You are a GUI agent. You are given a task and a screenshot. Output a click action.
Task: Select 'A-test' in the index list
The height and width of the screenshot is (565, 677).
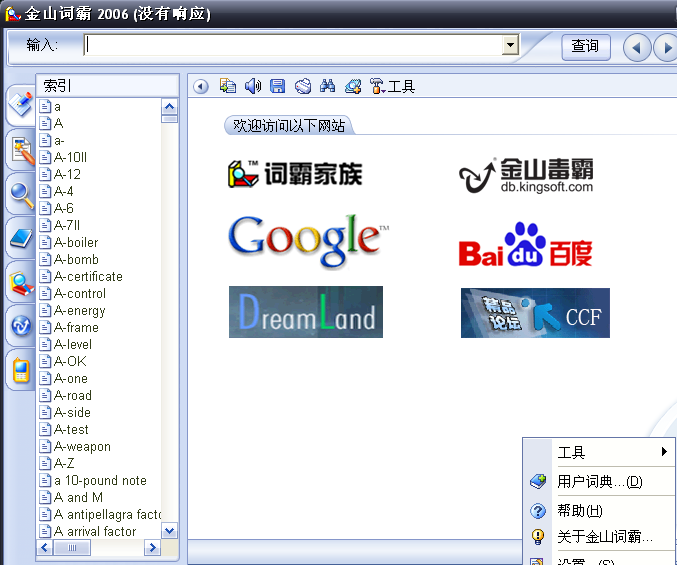71,429
